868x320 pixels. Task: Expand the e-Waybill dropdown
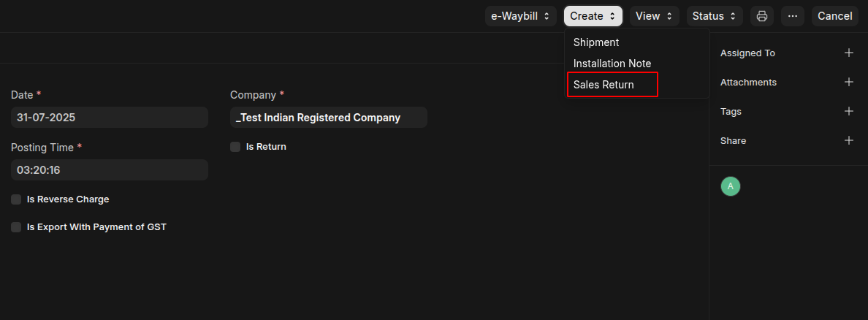tap(520, 16)
